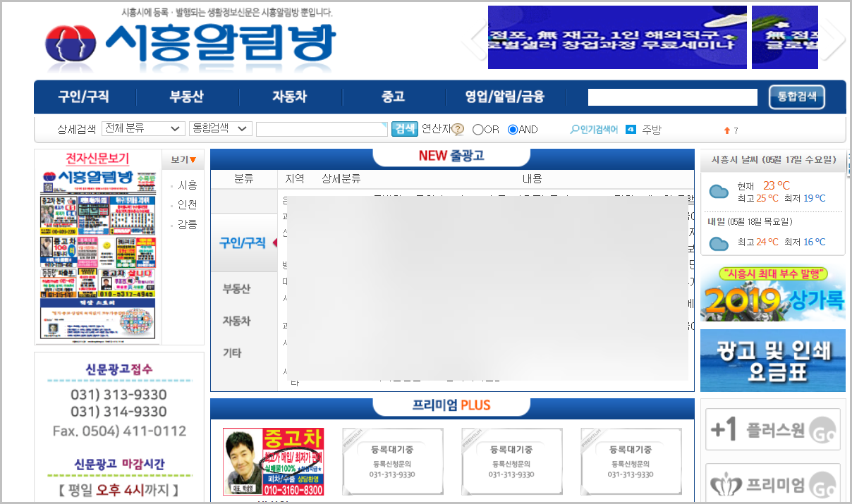The width and height of the screenshot is (852, 504).
Task: Expand the 통합검색 search-type dropdown
Action: coord(221,128)
